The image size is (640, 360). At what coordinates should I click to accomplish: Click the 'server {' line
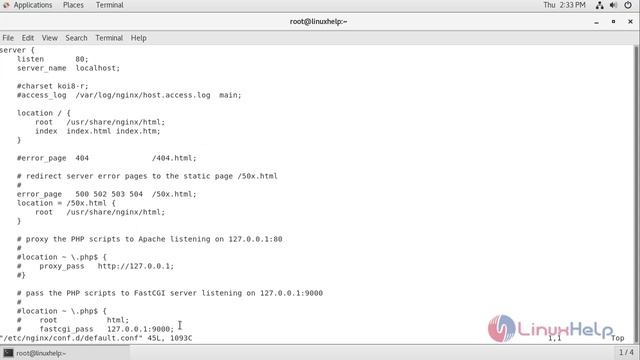point(18,50)
